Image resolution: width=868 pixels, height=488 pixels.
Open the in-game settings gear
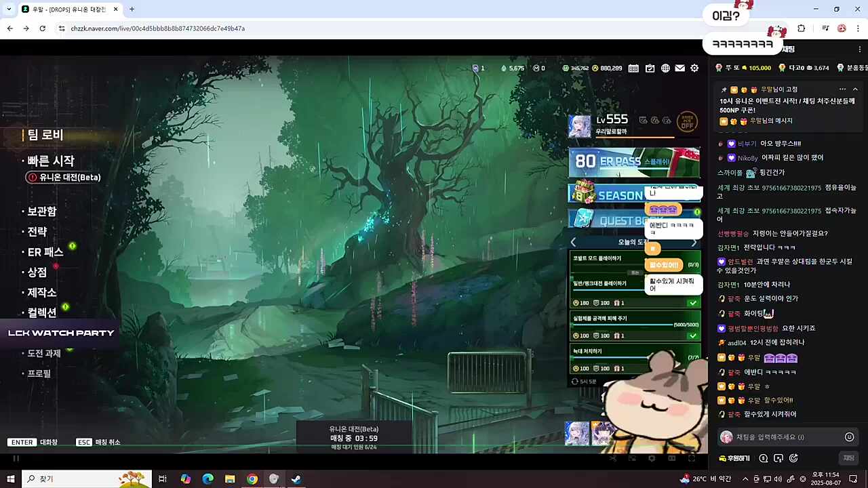694,68
